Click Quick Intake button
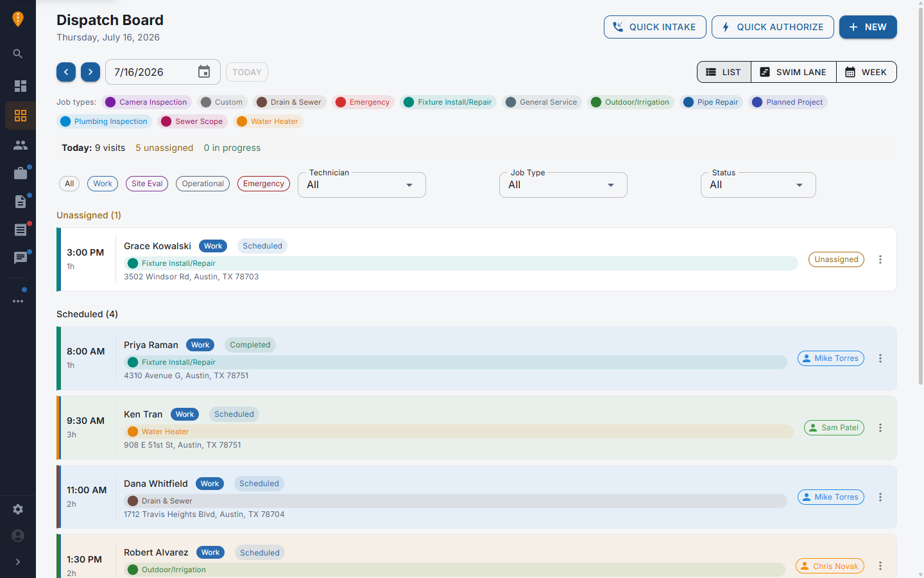924x578 pixels. 654,27
